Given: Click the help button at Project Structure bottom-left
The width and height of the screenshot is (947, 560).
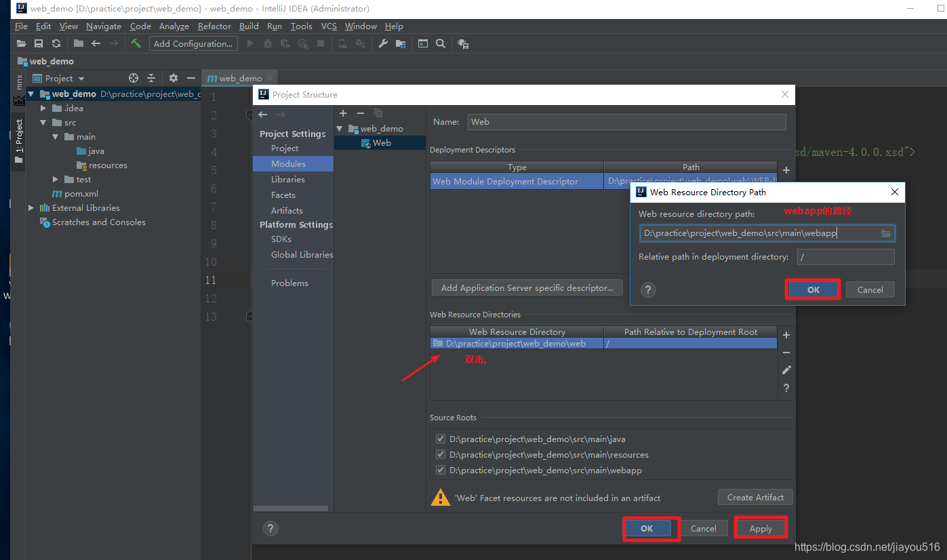Looking at the screenshot, I should (270, 528).
